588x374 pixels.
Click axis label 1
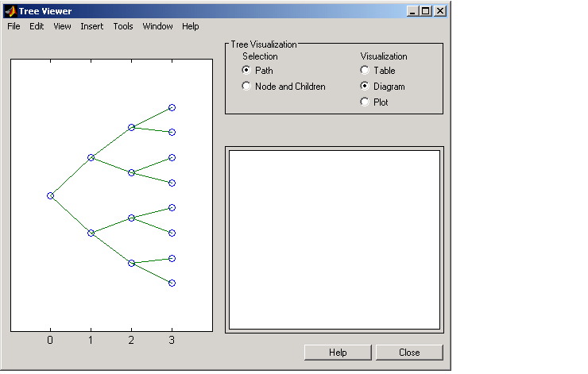point(91,341)
